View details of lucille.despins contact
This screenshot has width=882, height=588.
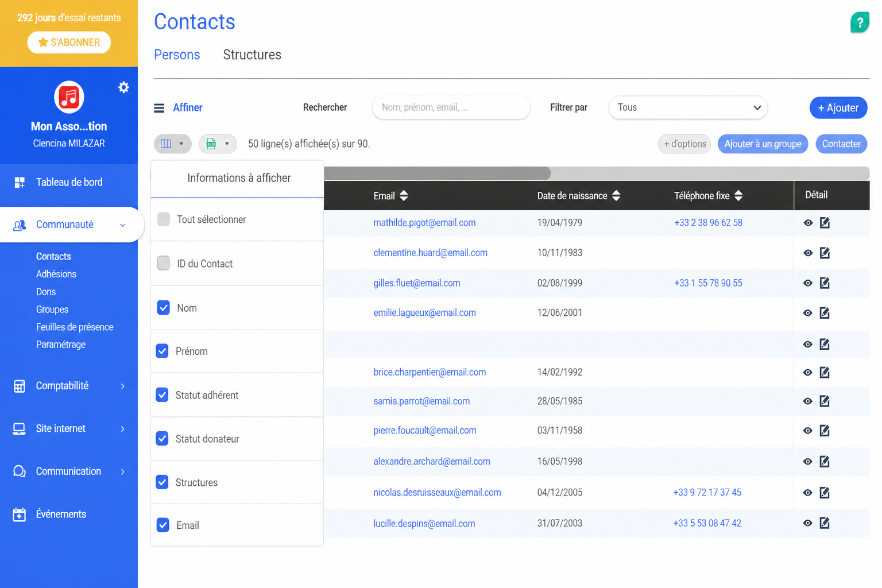[x=808, y=523]
